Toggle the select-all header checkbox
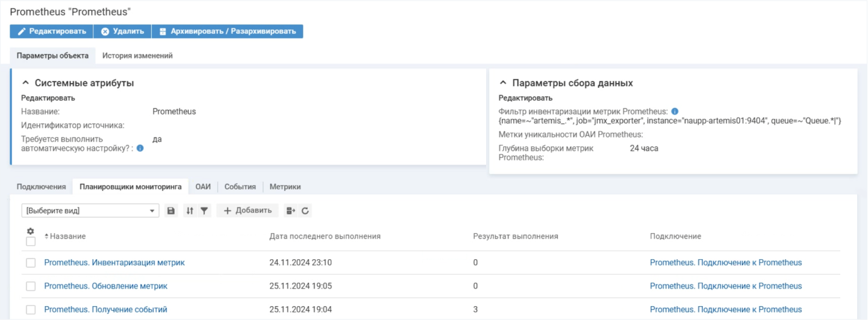 pyautogui.click(x=31, y=242)
